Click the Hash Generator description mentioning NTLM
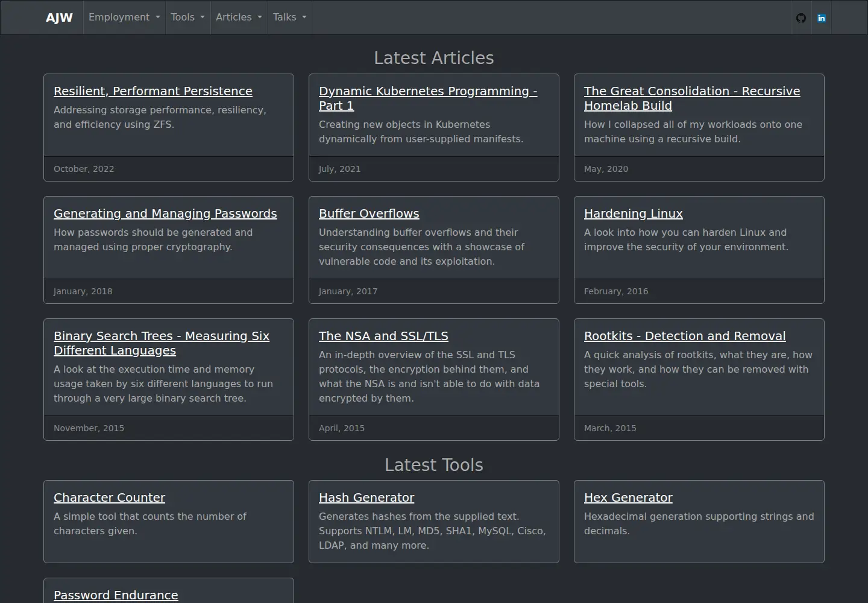 click(432, 531)
